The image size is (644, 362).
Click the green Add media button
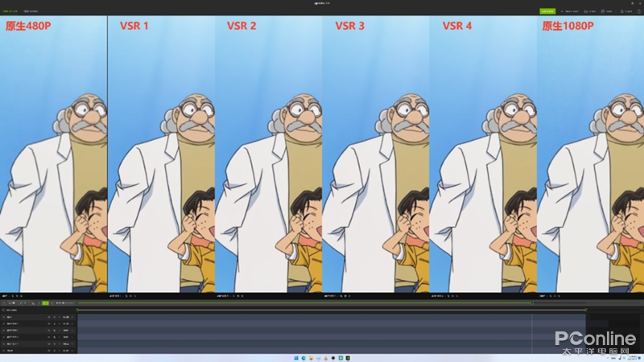pyautogui.click(x=547, y=11)
